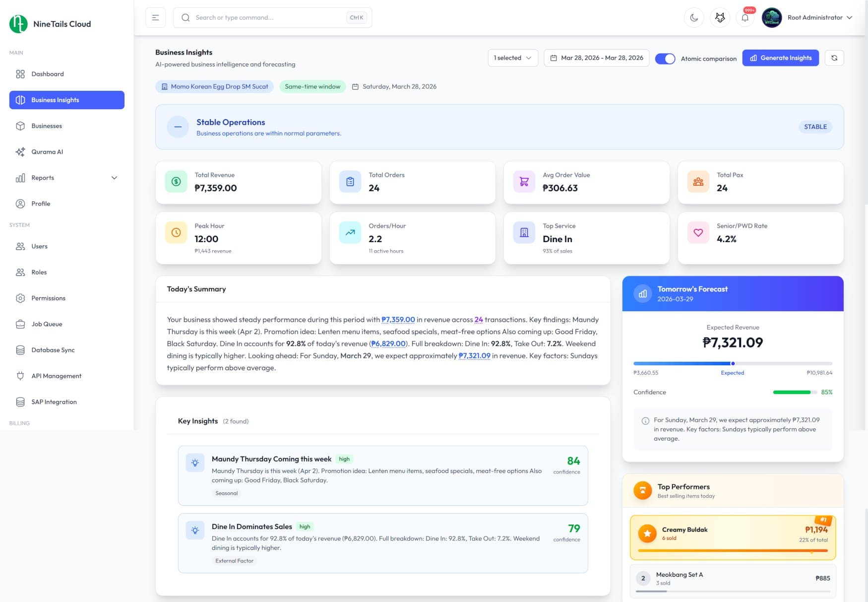This screenshot has width=868, height=602.
Task: Toggle dark mode with the moon icon
Action: click(694, 17)
